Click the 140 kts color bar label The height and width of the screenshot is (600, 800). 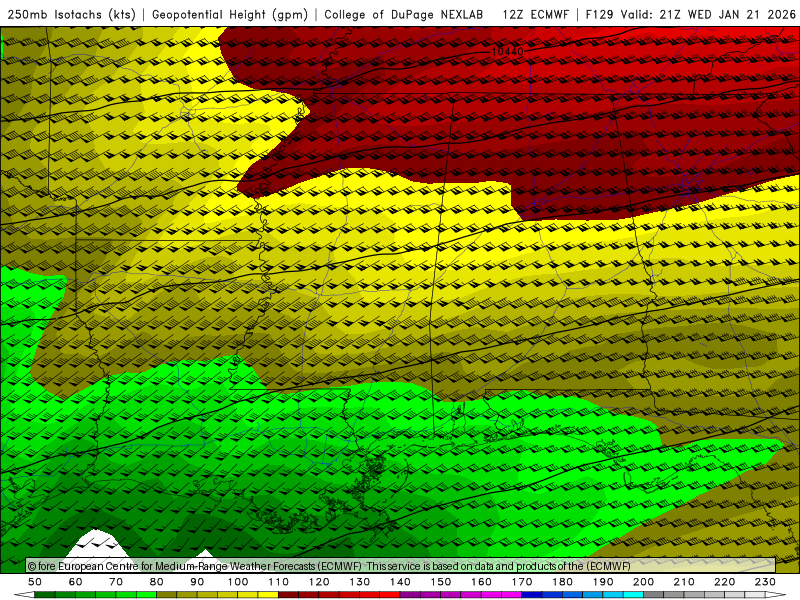[400, 582]
